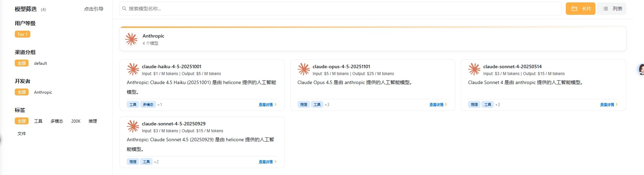
Task: Switch to list view
Action: (612, 9)
